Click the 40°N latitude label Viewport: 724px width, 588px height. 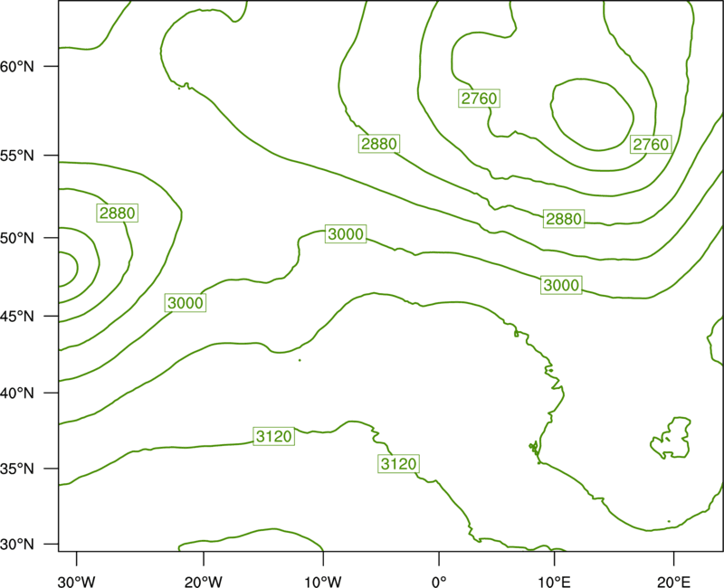point(17,394)
